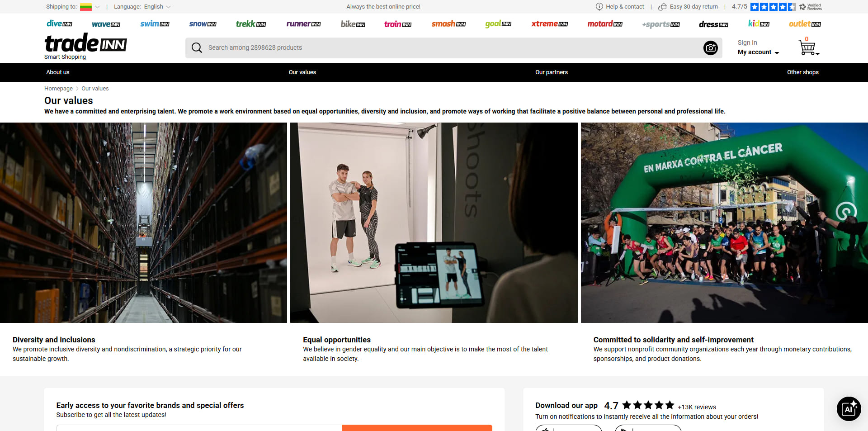Click the warehouse aisle photo
868x431 pixels.
click(x=143, y=223)
